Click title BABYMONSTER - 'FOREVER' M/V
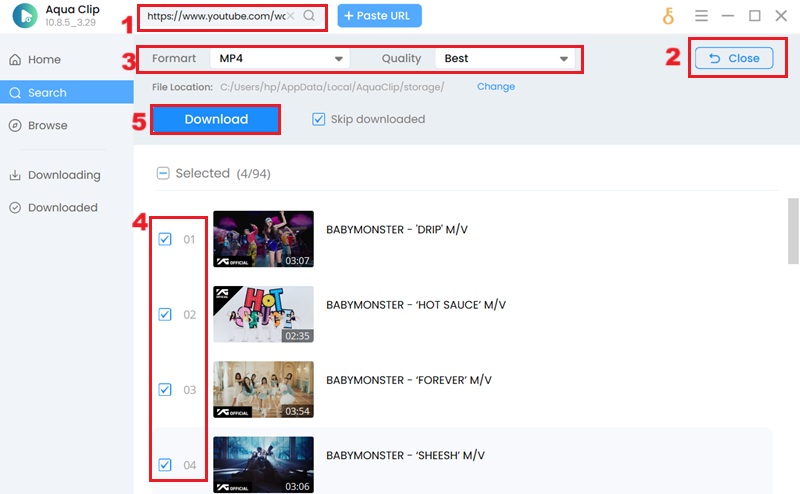Screen dimensions: 800x494 (409, 380)
